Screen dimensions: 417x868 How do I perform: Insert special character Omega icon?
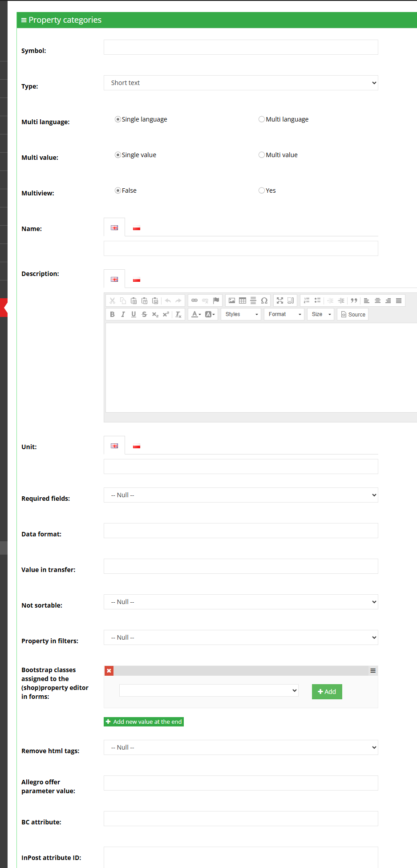pos(264,300)
